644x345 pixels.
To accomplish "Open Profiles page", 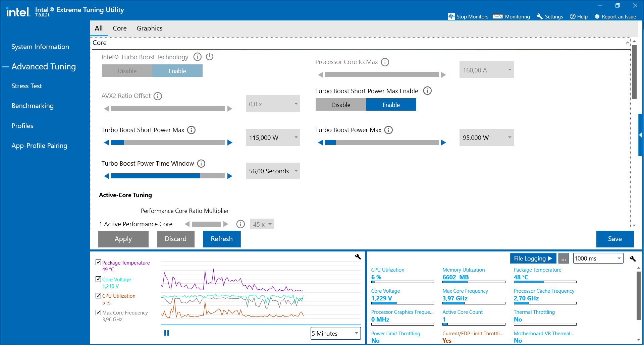I will pyautogui.click(x=22, y=126).
